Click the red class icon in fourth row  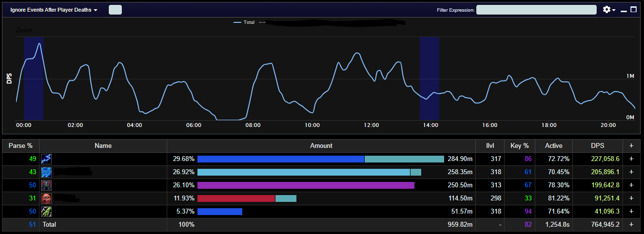46,198
